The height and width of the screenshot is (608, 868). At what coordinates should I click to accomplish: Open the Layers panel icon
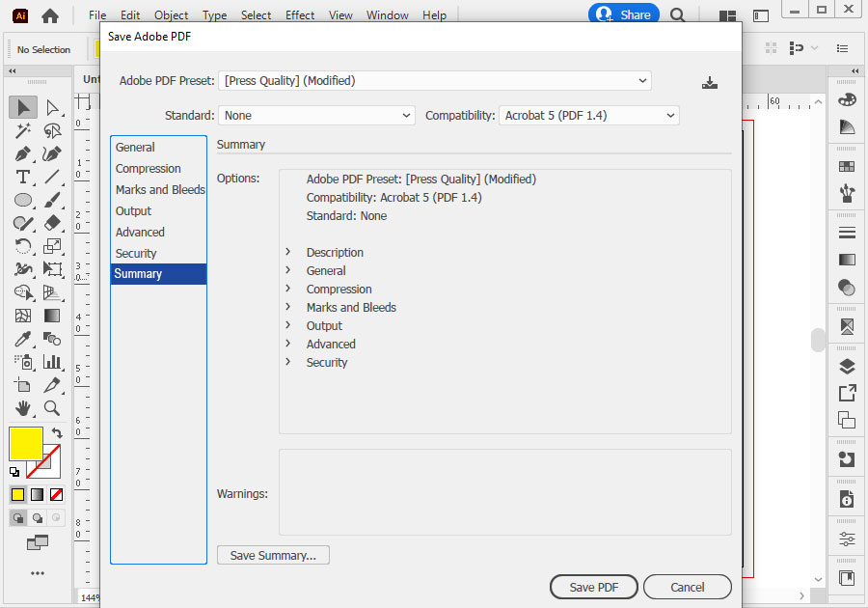847,366
